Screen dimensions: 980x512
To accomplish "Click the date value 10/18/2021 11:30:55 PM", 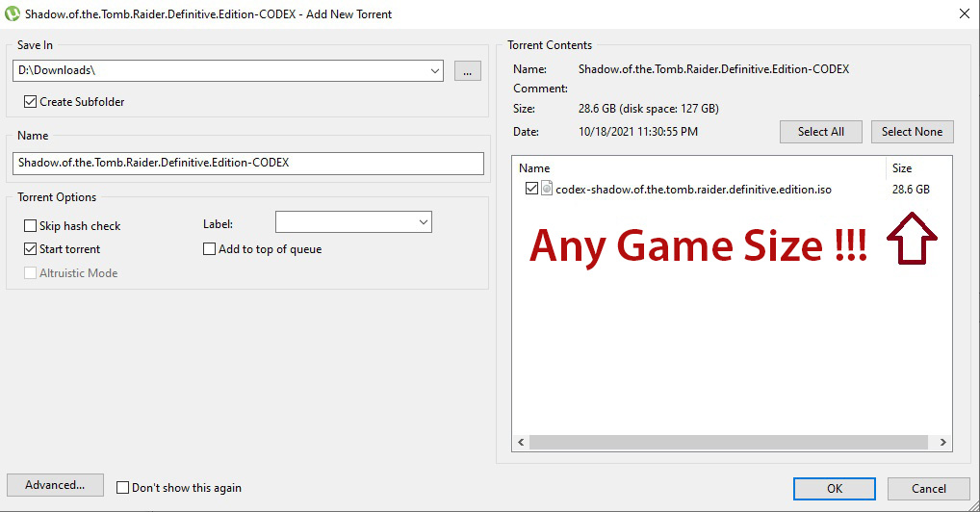I will click(x=638, y=131).
